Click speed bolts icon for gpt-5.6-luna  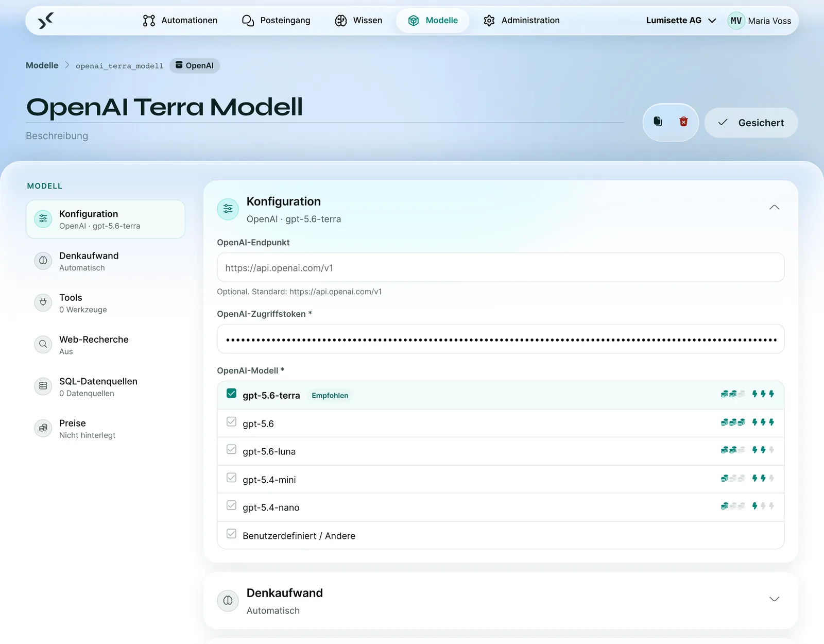[x=763, y=450]
